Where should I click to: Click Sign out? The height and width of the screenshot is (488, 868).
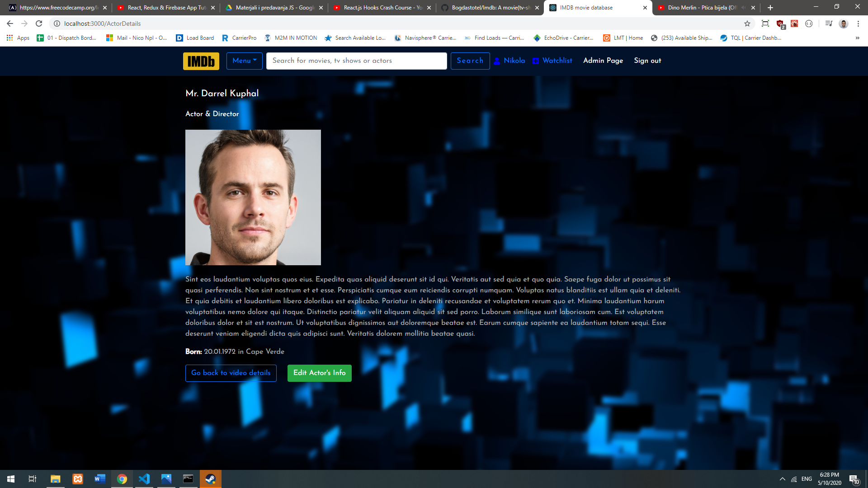coord(647,61)
